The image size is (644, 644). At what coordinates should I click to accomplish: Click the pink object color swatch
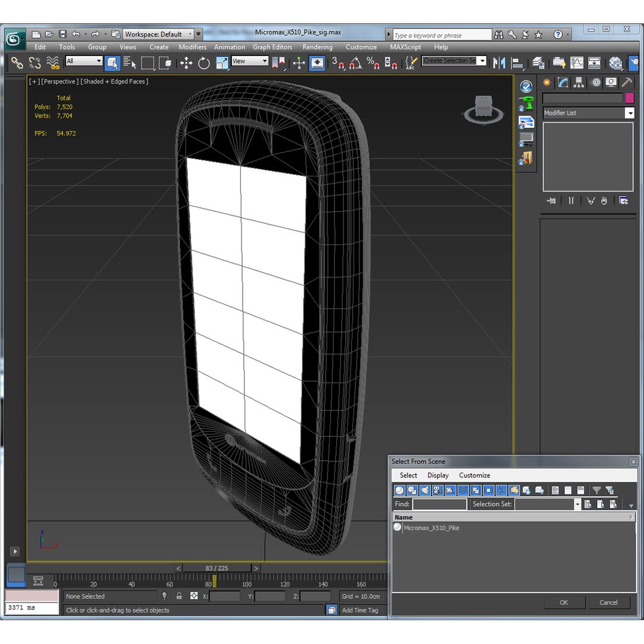[x=629, y=98]
